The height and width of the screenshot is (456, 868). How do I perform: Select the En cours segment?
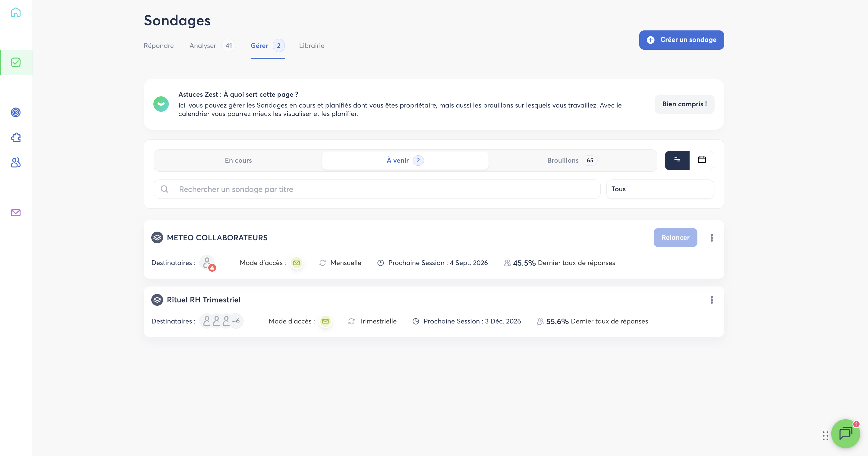click(x=238, y=160)
